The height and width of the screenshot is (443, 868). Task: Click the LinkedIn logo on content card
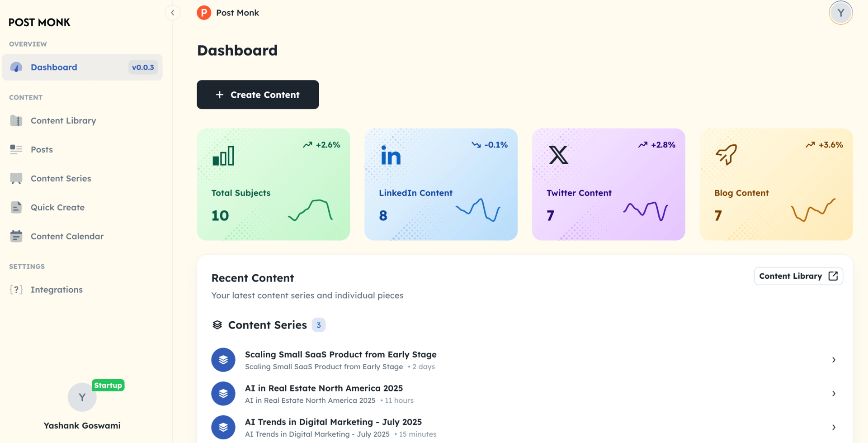(x=391, y=156)
